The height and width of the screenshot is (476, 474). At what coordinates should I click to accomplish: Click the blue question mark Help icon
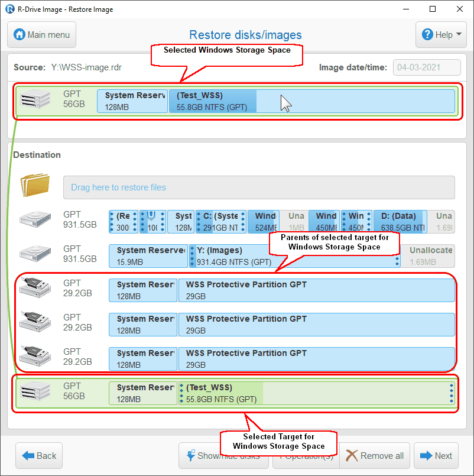click(427, 35)
